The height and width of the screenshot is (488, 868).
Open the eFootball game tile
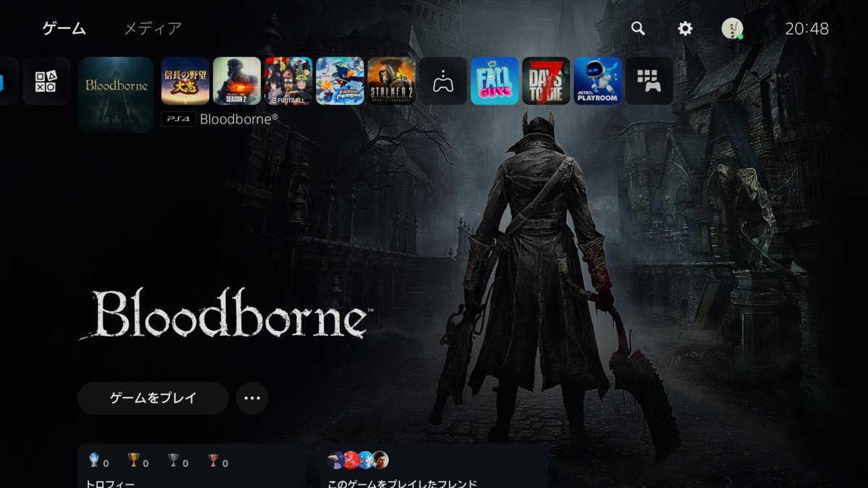click(x=289, y=81)
